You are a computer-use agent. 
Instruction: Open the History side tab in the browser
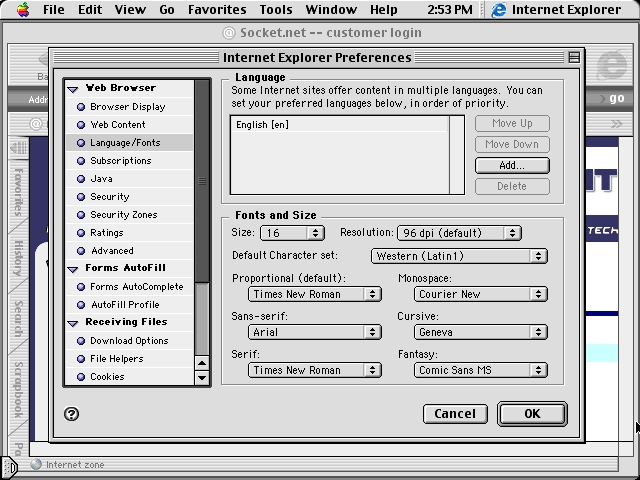point(18,258)
